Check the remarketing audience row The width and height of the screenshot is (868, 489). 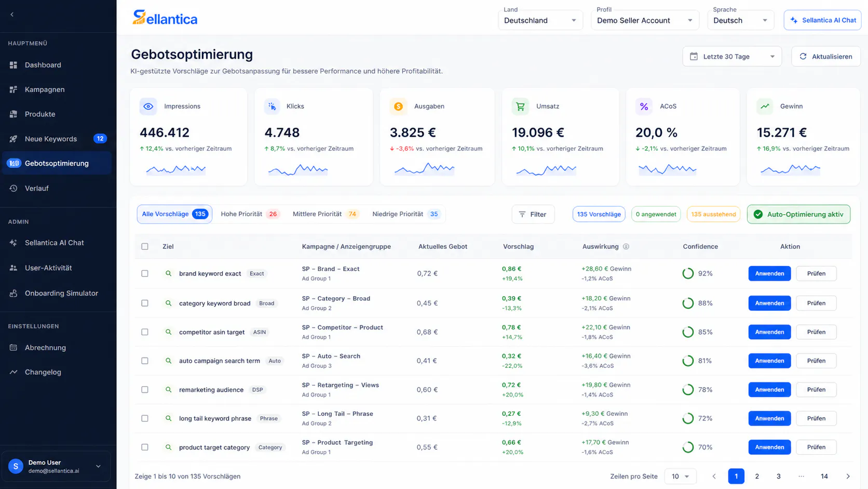point(145,390)
